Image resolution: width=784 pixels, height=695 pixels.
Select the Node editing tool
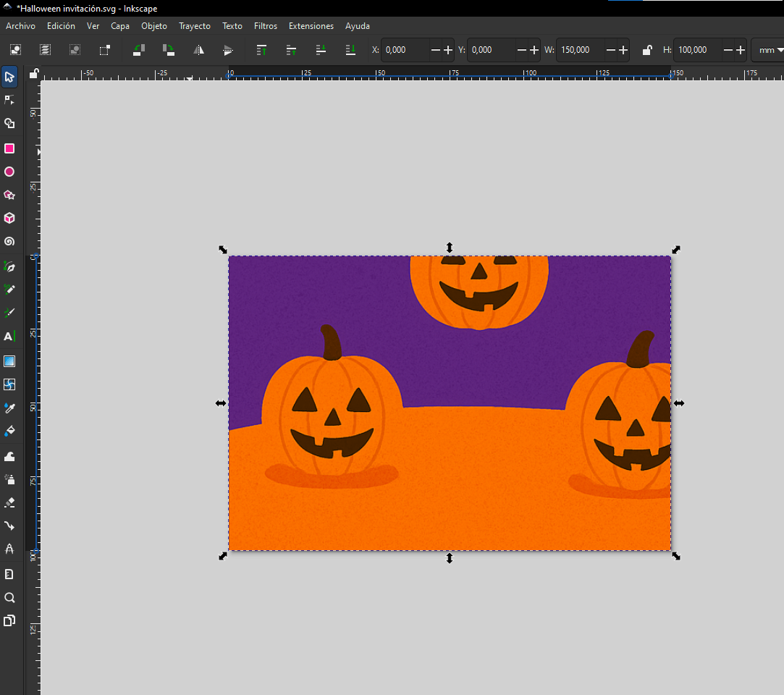click(x=9, y=100)
